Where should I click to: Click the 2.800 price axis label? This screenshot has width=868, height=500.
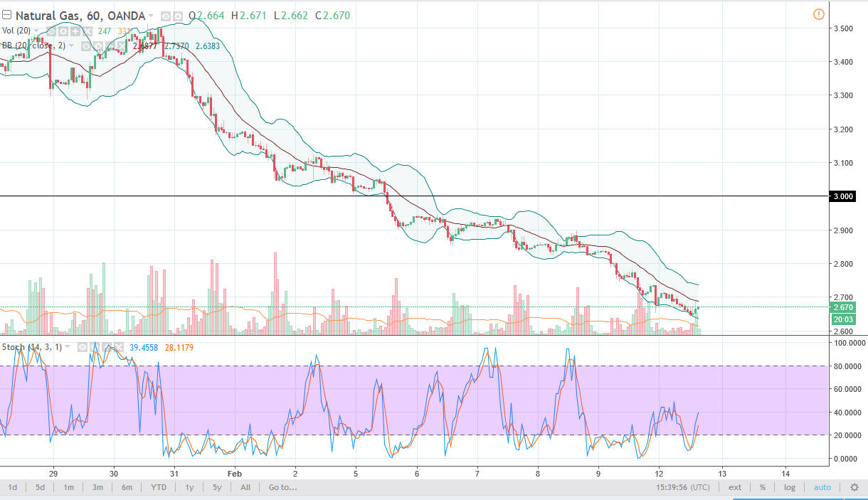tap(843, 264)
